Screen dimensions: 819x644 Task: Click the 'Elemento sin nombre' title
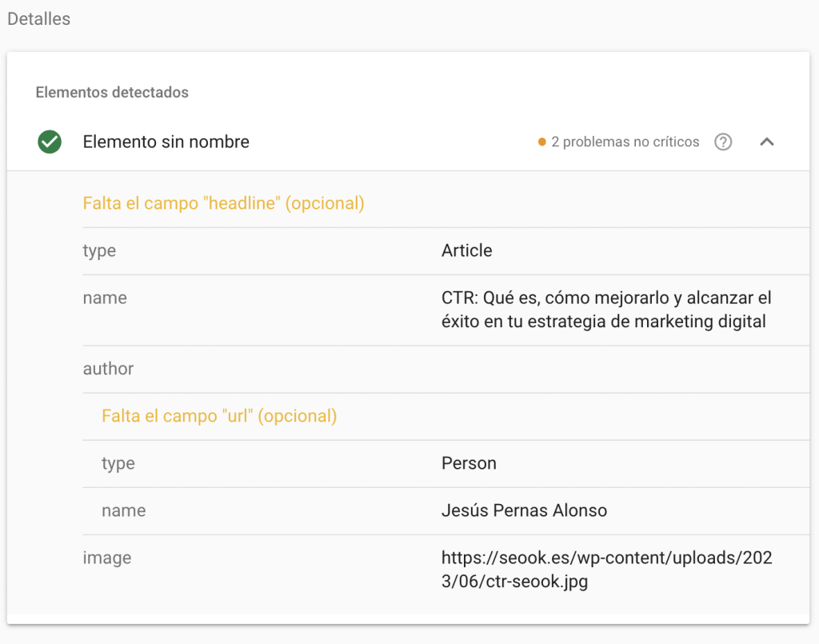166,142
